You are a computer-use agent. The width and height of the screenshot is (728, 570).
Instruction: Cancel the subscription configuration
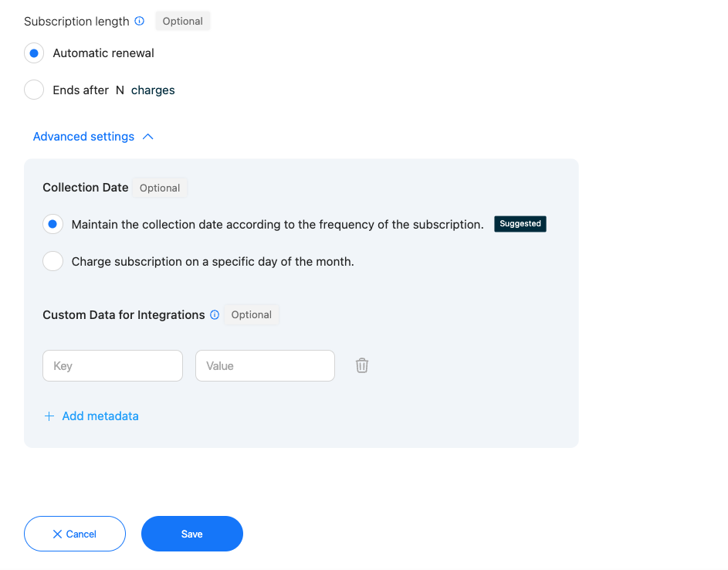(74, 534)
